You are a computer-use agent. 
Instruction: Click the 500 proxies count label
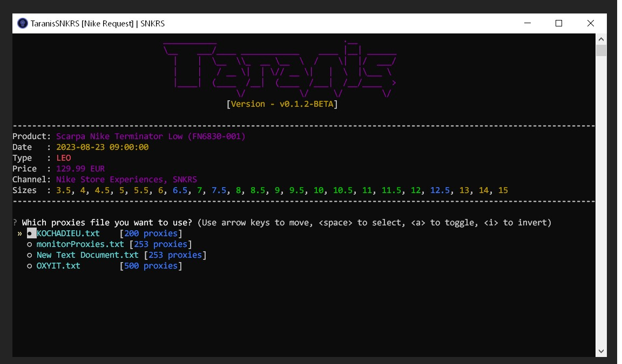151,266
